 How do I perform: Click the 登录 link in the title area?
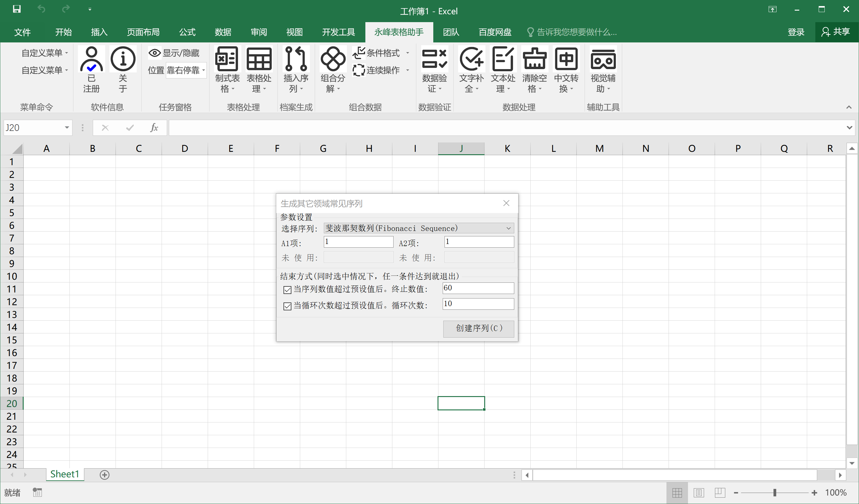pos(796,32)
